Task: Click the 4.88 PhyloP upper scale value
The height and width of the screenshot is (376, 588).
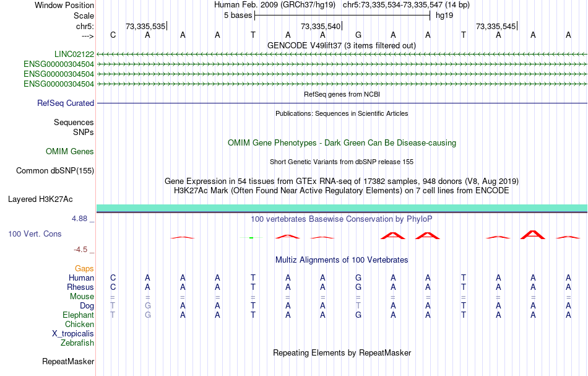Action: 80,219
